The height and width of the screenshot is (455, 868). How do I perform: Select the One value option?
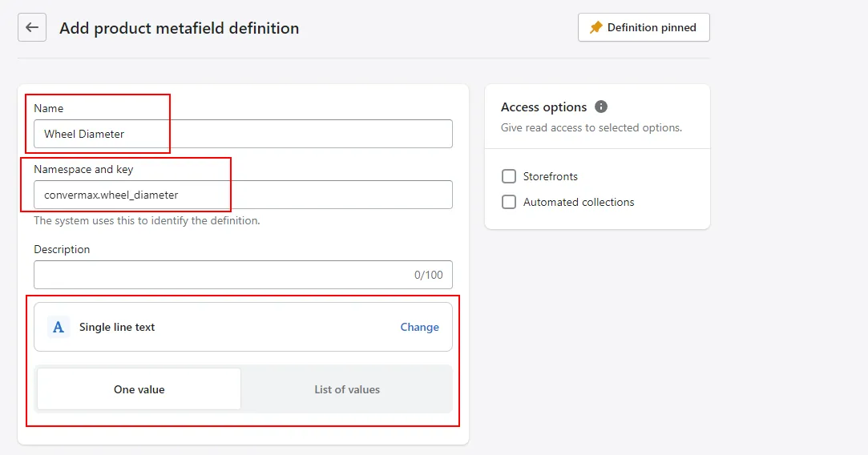139,389
